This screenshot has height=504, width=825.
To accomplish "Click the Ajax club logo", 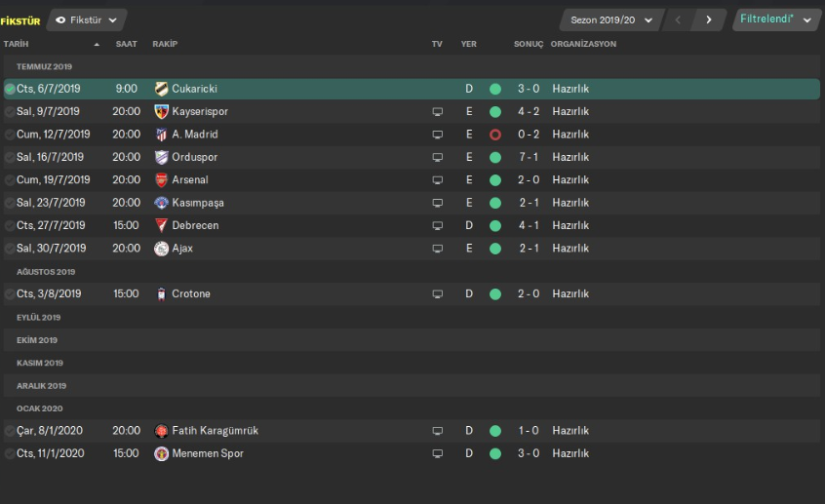I will 161,249.
